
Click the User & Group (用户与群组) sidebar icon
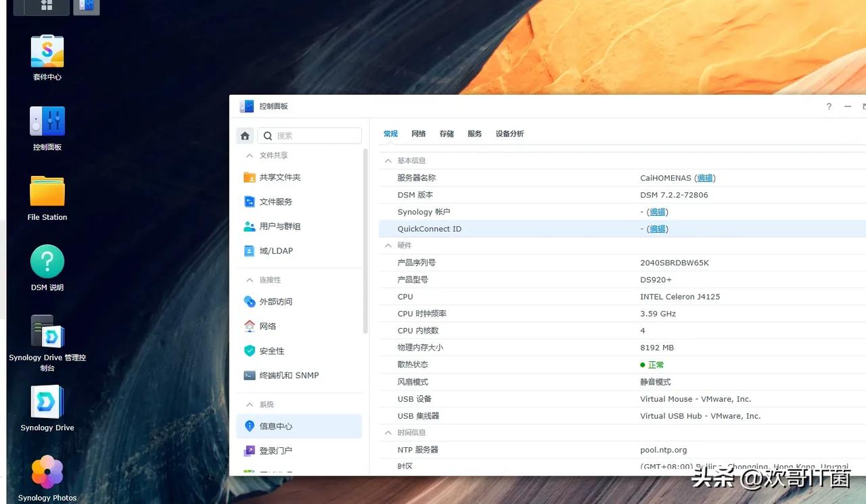click(250, 226)
